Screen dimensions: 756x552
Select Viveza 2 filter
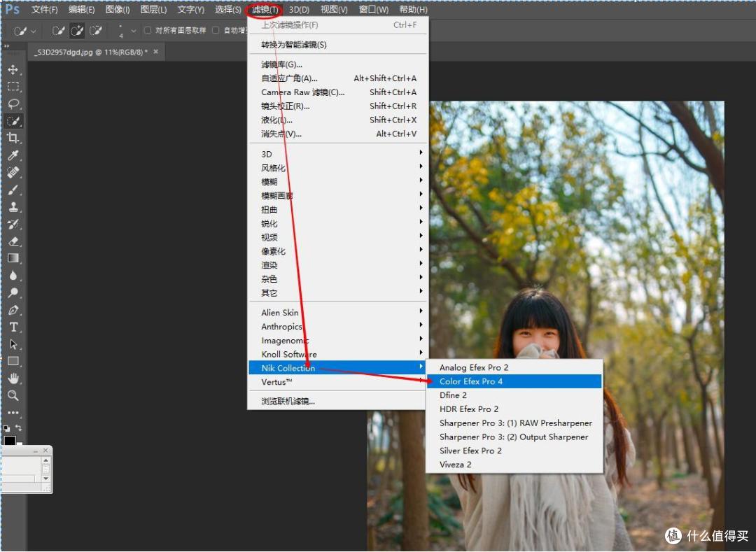(514, 465)
